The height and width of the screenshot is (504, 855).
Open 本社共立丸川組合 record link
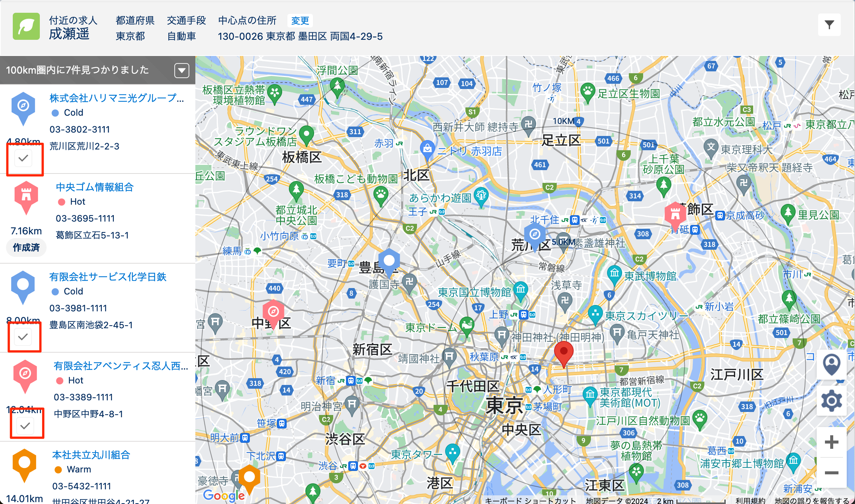point(91,455)
